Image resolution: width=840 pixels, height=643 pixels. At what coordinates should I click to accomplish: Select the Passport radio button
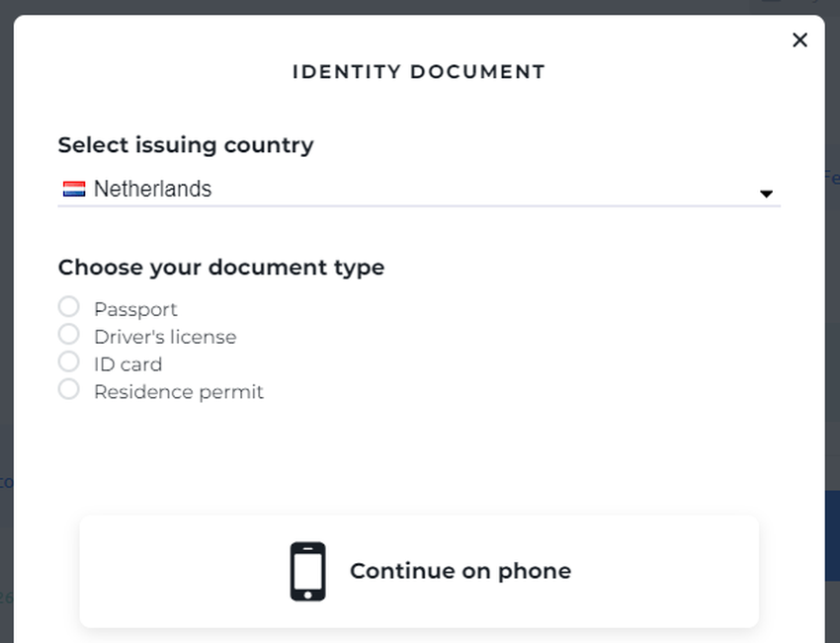click(68, 307)
